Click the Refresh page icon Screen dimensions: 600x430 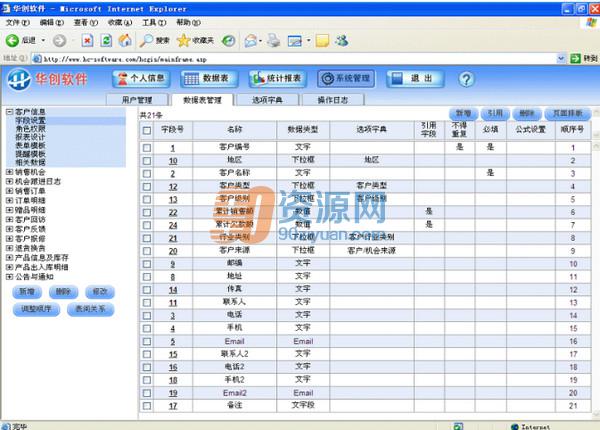(106, 40)
